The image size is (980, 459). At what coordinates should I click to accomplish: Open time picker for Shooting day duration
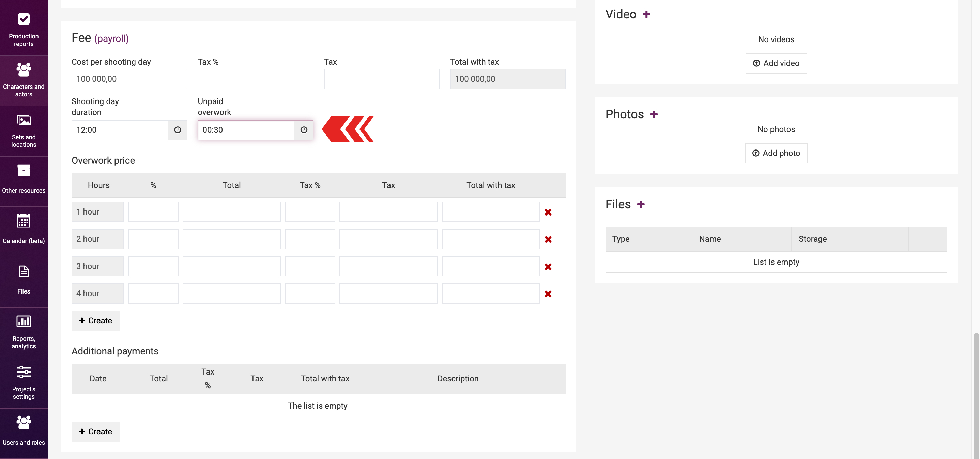178,130
